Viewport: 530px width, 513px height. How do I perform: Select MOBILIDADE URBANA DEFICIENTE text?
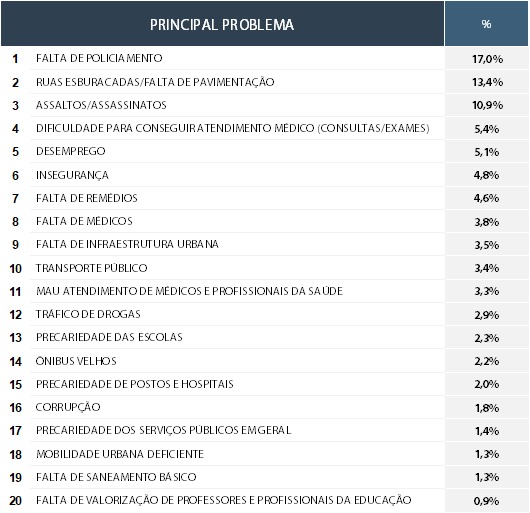pos(120,454)
